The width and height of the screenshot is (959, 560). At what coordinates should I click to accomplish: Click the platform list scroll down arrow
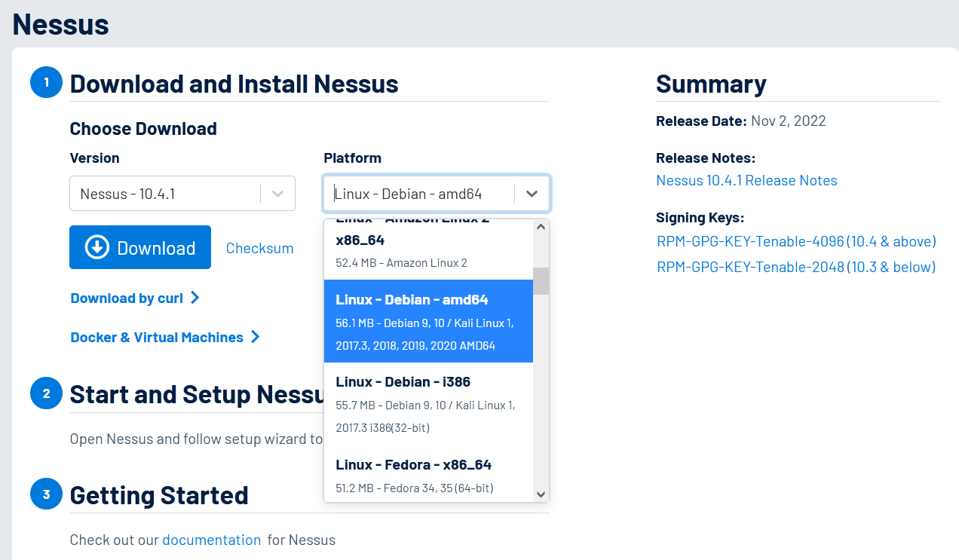point(541,494)
